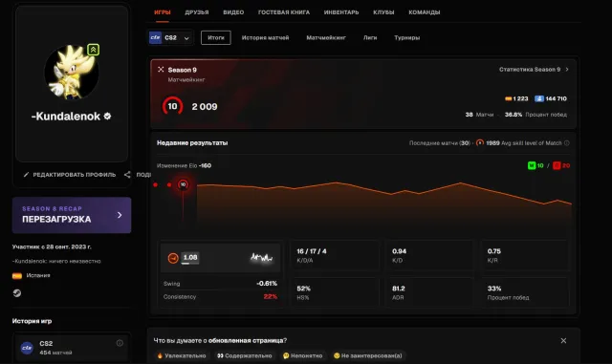Click the 0.75 K/R stat

525,255
